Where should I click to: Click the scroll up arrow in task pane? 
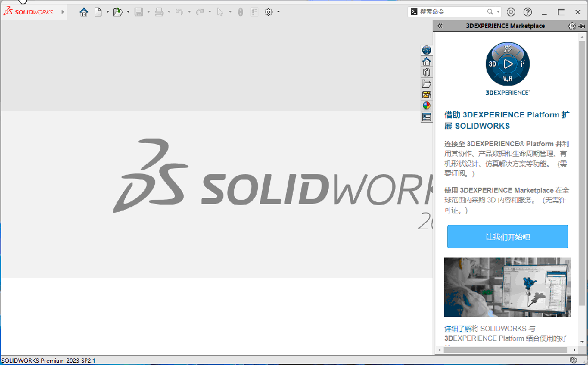[582, 37]
